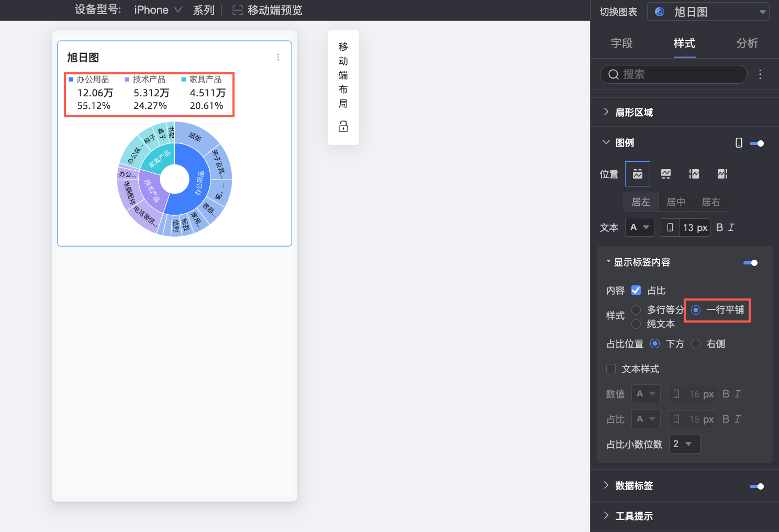Click the mobile device icon beside 图例
Image resolution: width=779 pixels, height=532 pixels.
[739, 143]
